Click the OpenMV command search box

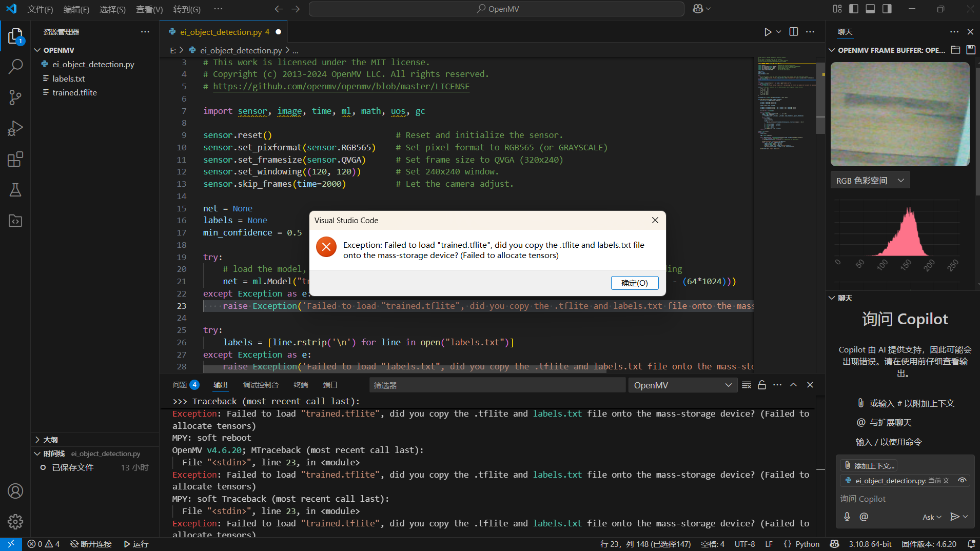coord(496,9)
